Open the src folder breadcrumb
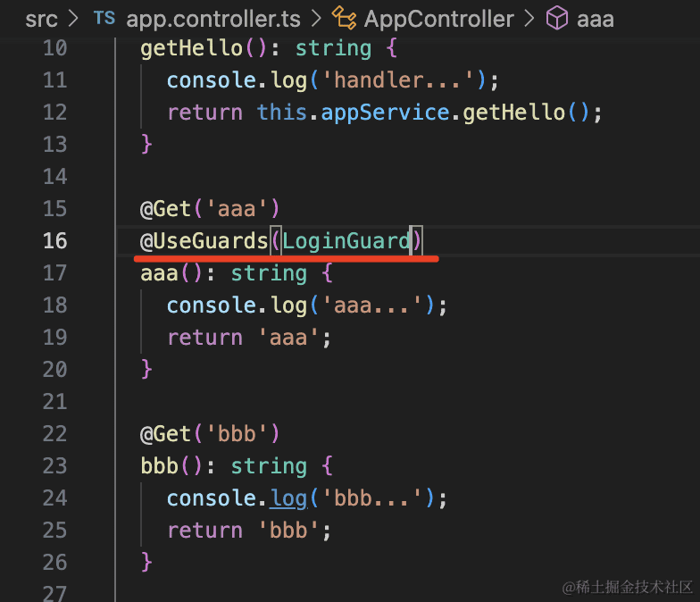Screen dimensions: 700x602 [x=41, y=19]
